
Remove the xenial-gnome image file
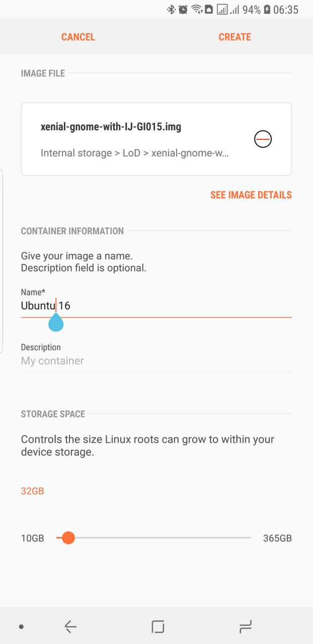pos(263,139)
